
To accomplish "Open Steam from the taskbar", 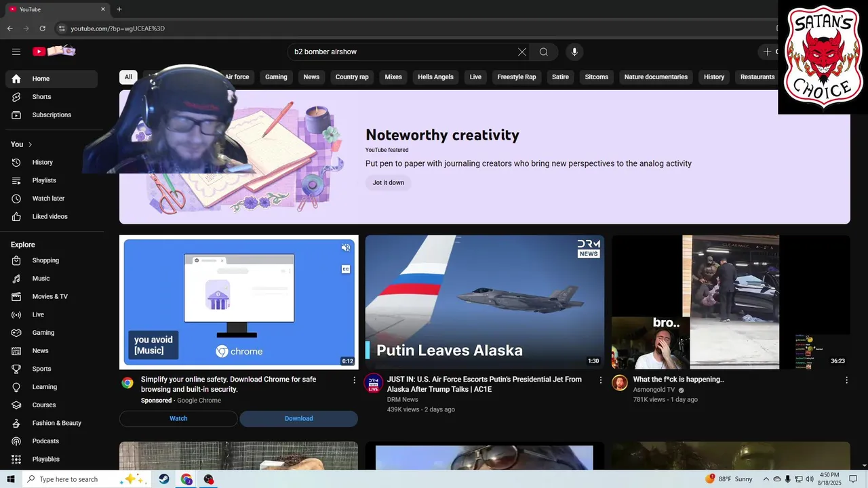I will point(164,479).
